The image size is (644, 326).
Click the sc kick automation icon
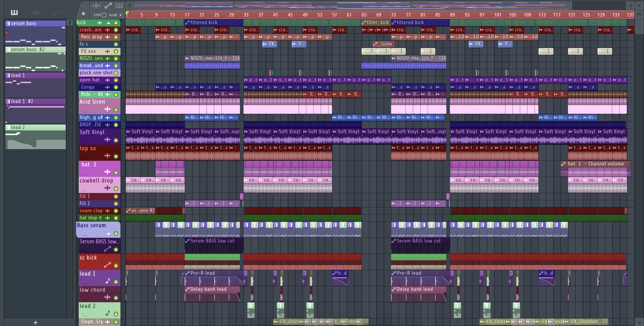click(108, 265)
